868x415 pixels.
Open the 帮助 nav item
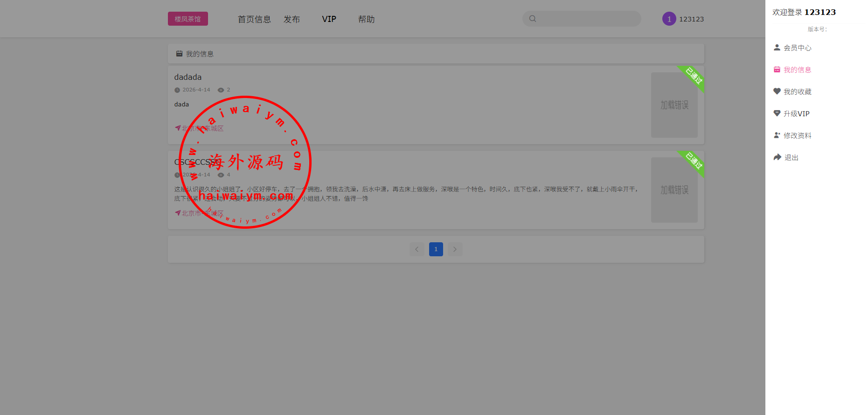[x=366, y=19]
